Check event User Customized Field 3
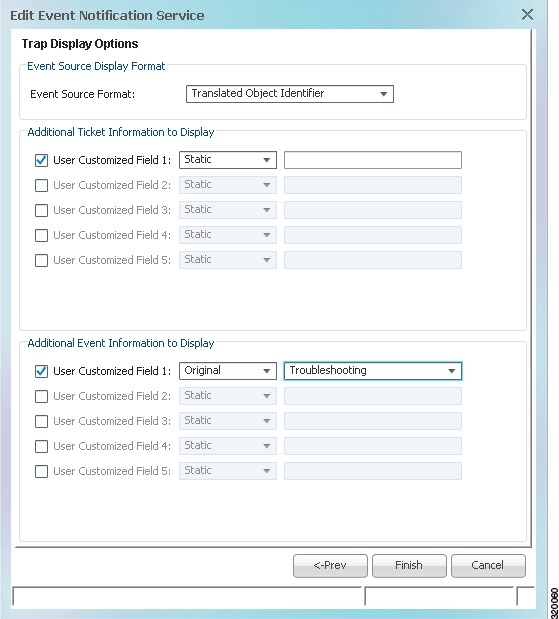This screenshot has height=619, width=559. tap(41, 421)
